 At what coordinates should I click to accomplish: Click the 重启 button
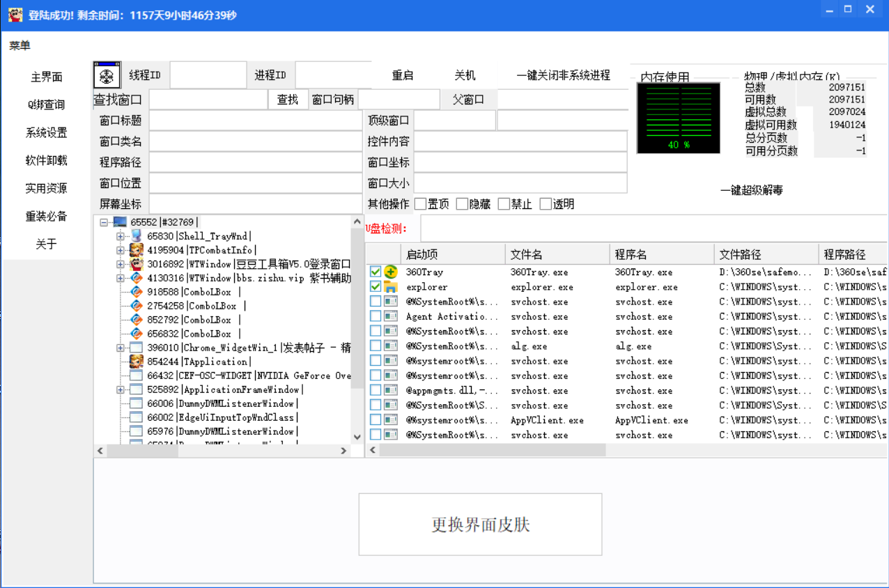tap(403, 75)
